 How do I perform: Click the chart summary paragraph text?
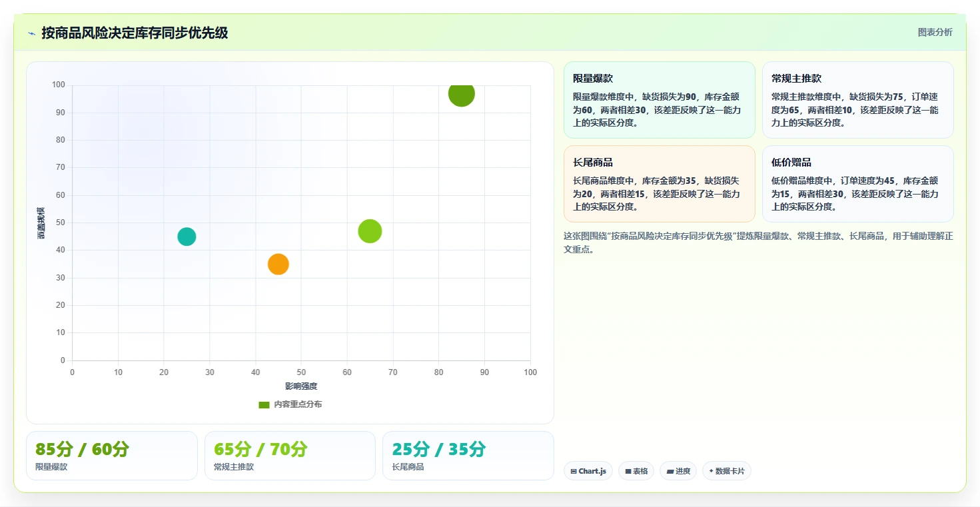(x=758, y=243)
